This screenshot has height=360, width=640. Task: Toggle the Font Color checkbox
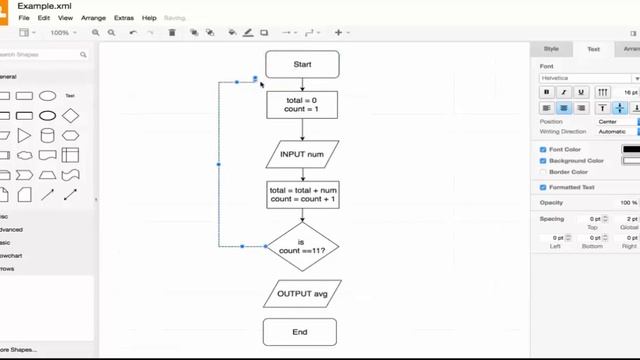click(x=543, y=149)
